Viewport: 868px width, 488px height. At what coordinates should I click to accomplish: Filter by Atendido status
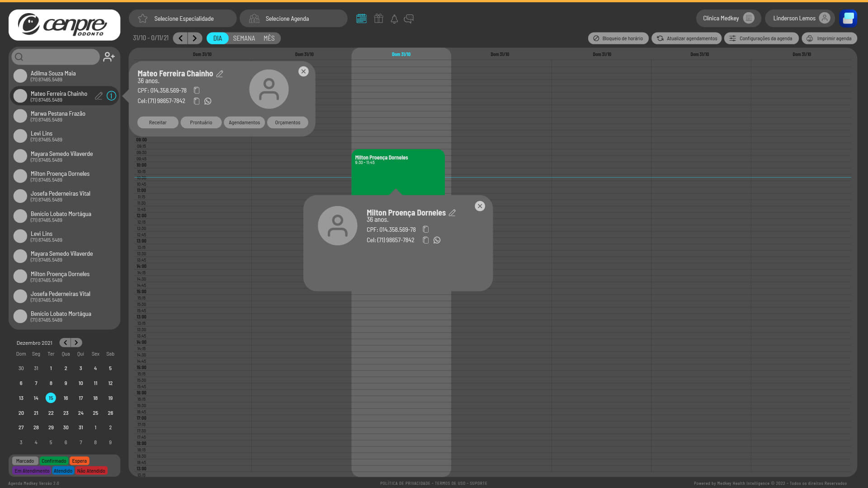tap(63, 471)
